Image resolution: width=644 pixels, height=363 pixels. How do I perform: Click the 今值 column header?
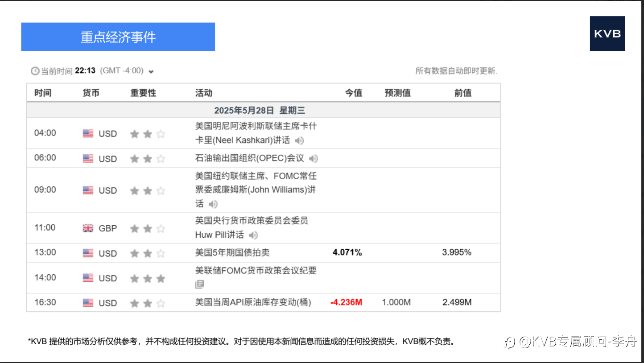click(354, 93)
